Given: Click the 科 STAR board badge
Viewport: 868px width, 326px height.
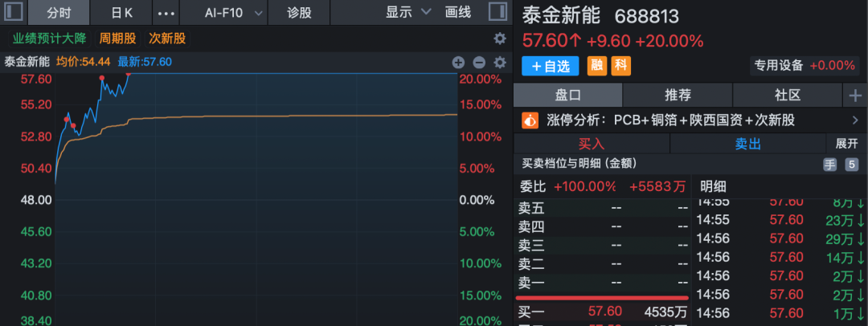Looking at the screenshot, I should pyautogui.click(x=621, y=66).
